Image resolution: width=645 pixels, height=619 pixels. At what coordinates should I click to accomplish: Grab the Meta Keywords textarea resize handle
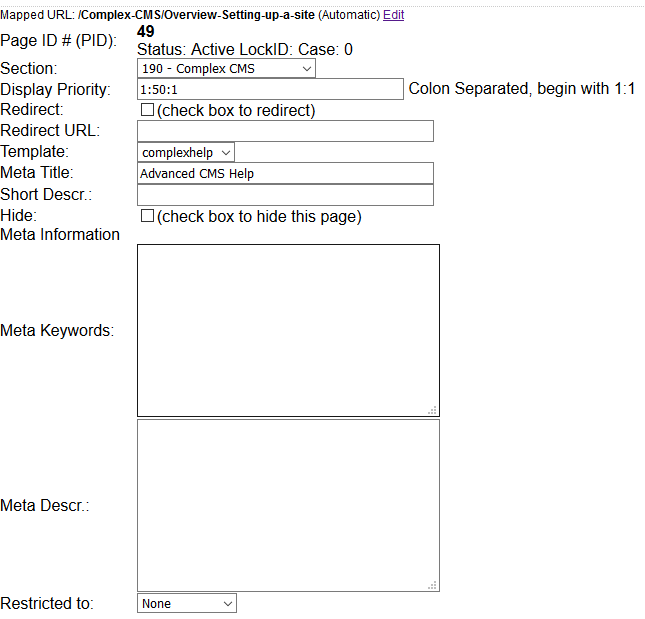coord(432,410)
